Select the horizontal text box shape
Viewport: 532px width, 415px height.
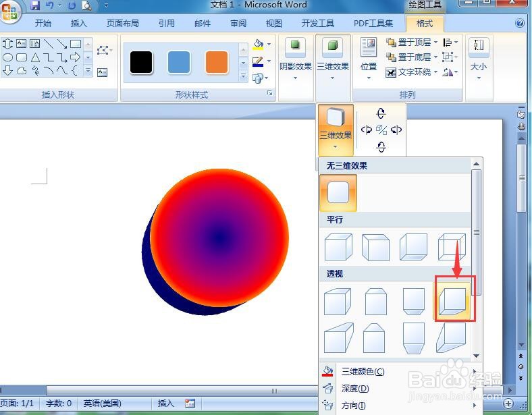[x=22, y=43]
